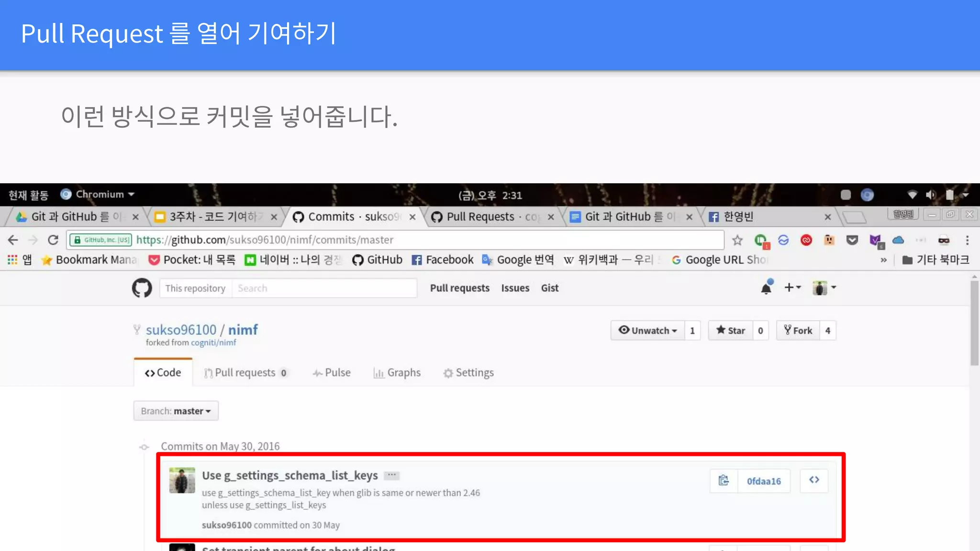Viewport: 980px width, 551px height.
Task: Bookmark page with star icon
Action: tap(737, 240)
